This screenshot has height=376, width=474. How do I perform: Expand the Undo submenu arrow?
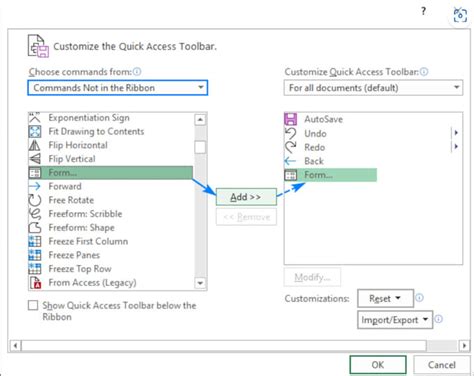click(456, 133)
